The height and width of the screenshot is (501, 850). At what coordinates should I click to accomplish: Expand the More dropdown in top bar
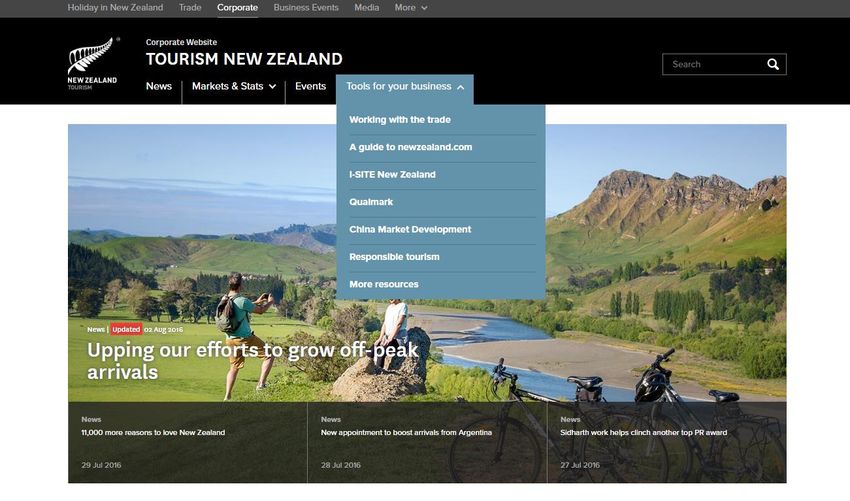[410, 8]
